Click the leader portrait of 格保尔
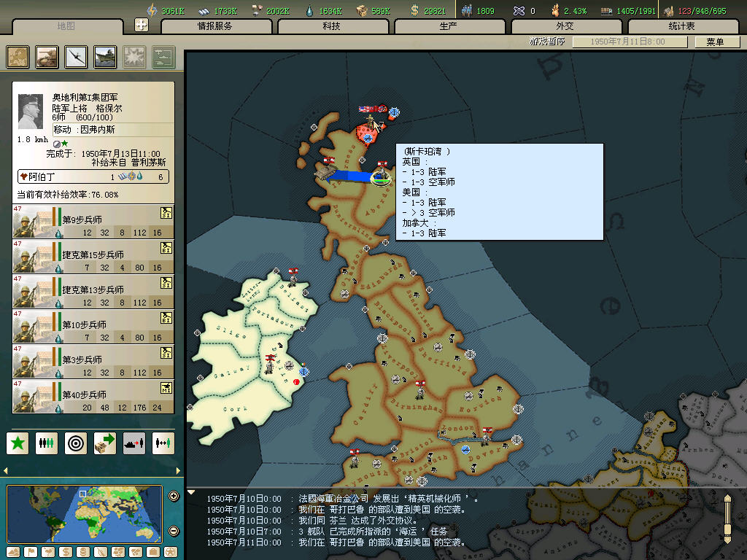 (x=31, y=112)
